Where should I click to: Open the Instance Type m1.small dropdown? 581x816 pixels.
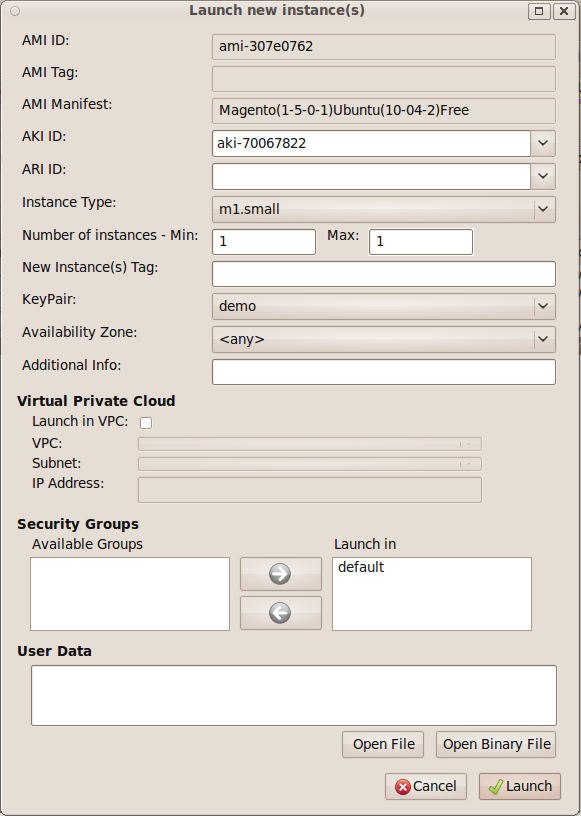coord(384,209)
